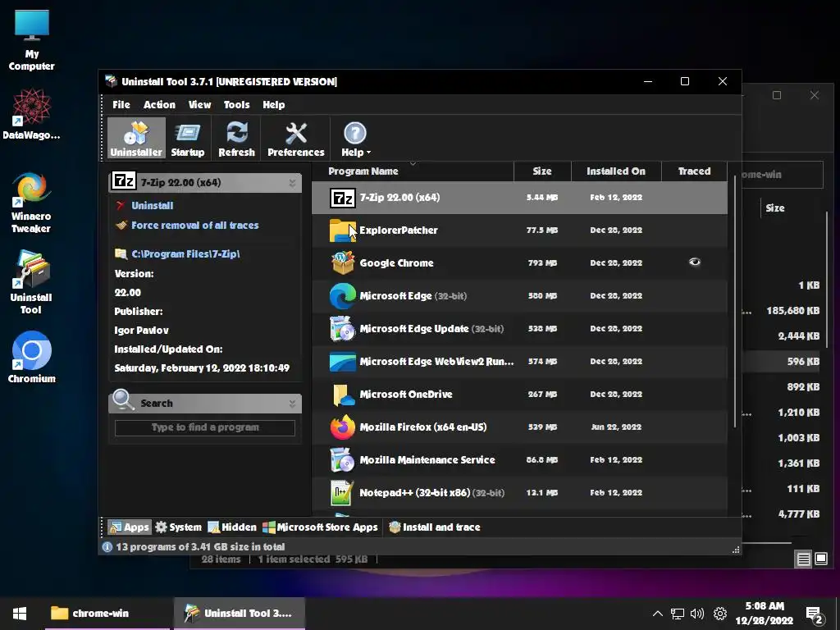
Task: Switch to the System tab
Action: coord(178,527)
